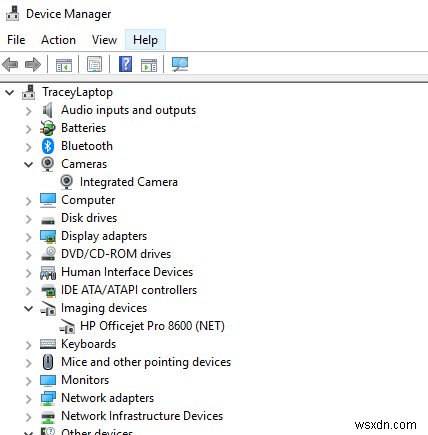Select the Display adapters label
This screenshot has height=435, width=428.
[x=104, y=236]
